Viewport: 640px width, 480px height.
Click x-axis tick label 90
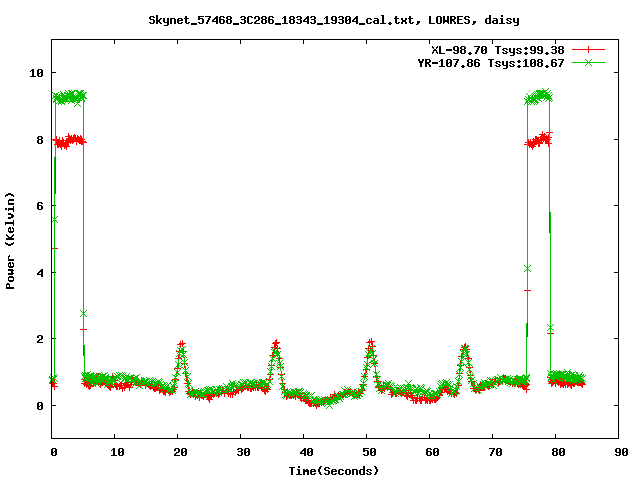point(621,452)
